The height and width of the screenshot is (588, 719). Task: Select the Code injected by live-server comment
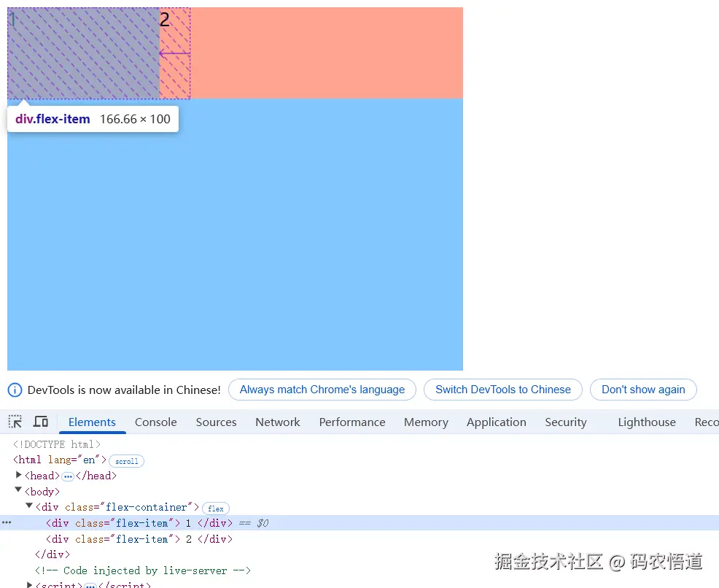pos(143,570)
